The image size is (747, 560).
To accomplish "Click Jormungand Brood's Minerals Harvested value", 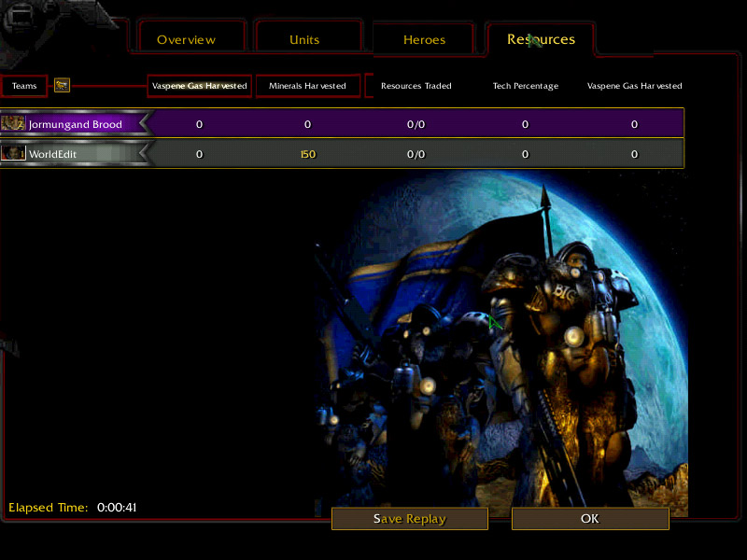I will pyautogui.click(x=308, y=124).
